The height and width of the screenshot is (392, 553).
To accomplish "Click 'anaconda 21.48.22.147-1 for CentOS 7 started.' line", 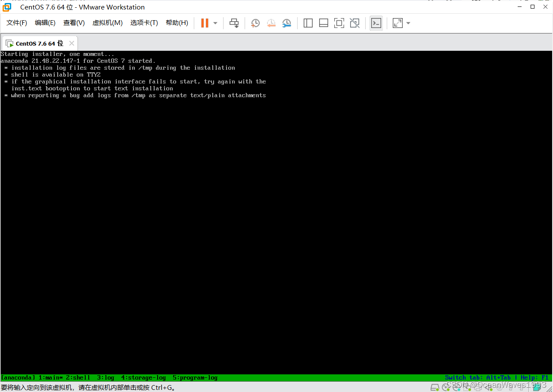I will [78, 61].
